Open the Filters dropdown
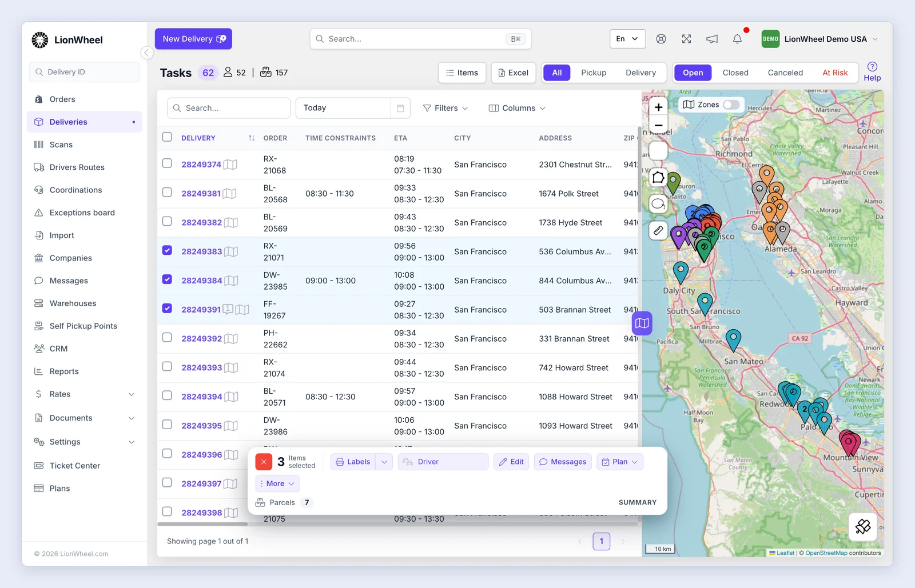Viewport: 915px width, 588px height. click(x=445, y=108)
